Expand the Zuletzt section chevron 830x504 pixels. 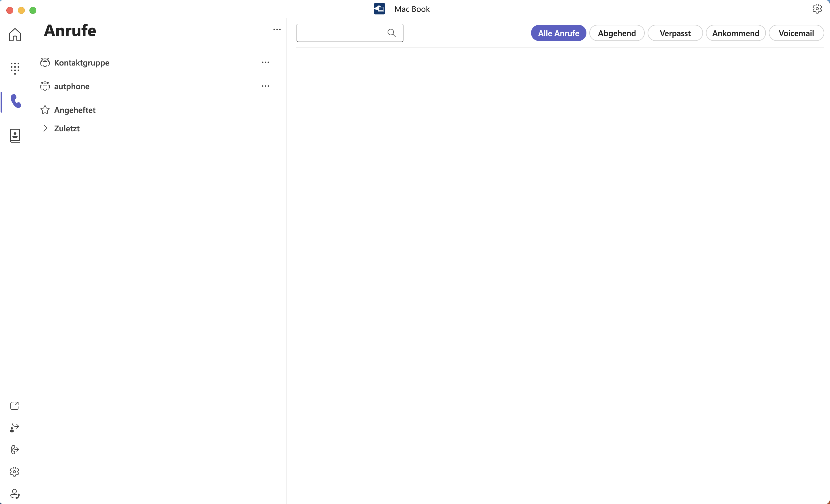click(46, 128)
